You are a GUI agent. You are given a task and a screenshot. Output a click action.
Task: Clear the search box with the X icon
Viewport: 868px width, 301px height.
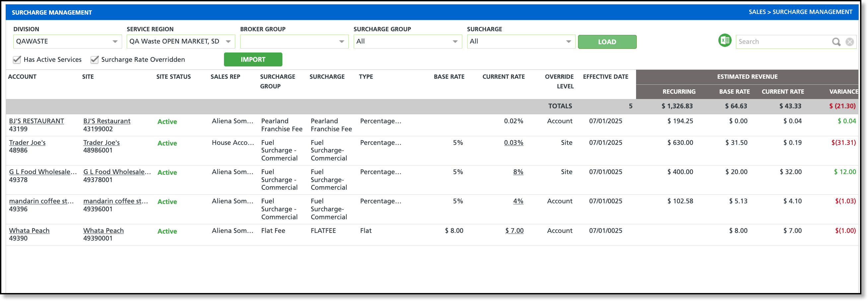850,42
